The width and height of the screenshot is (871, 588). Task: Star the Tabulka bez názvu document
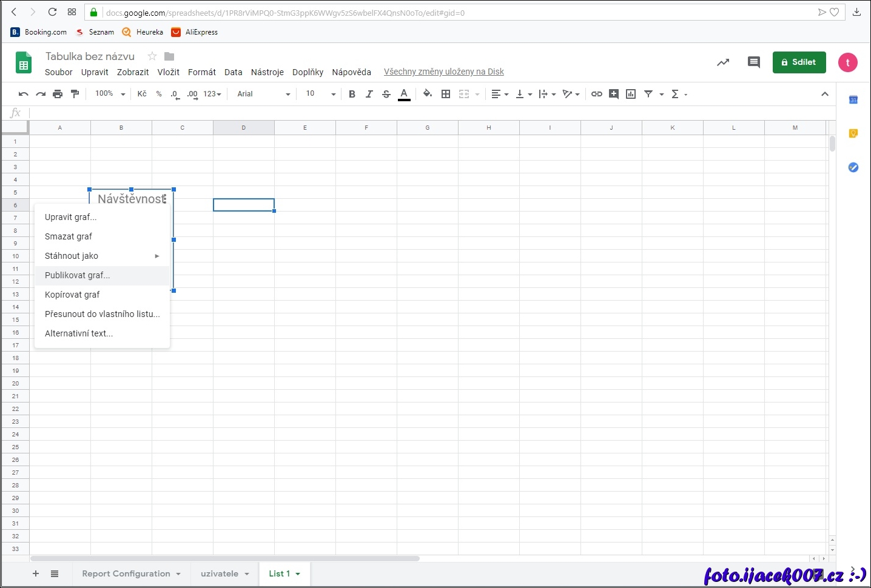[152, 56]
